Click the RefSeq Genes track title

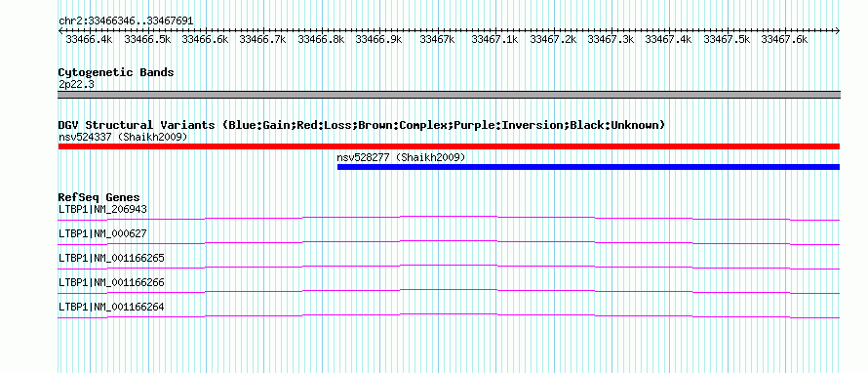[x=99, y=197]
